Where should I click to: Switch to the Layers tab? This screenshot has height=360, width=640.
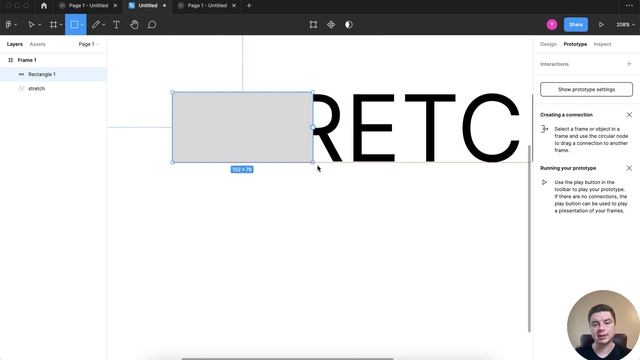pos(15,44)
